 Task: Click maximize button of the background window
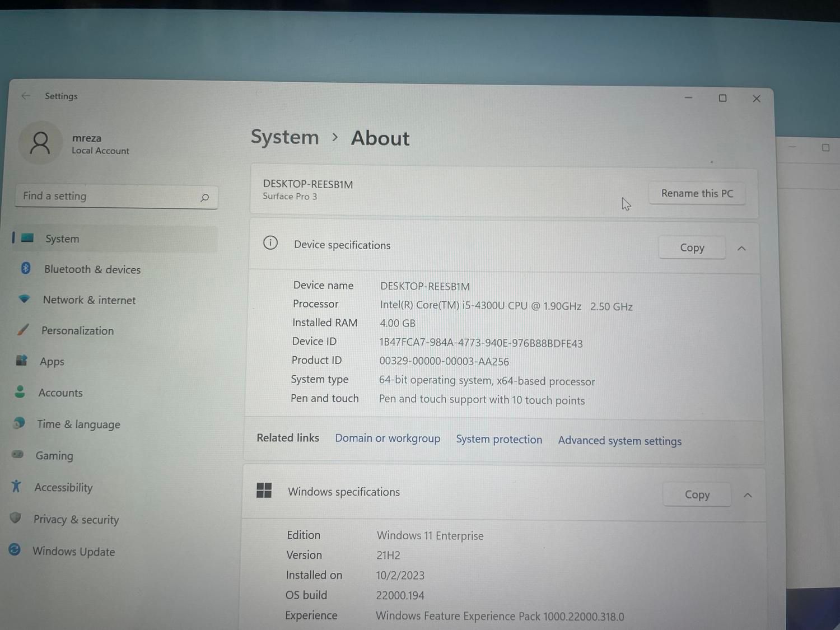pos(825,148)
